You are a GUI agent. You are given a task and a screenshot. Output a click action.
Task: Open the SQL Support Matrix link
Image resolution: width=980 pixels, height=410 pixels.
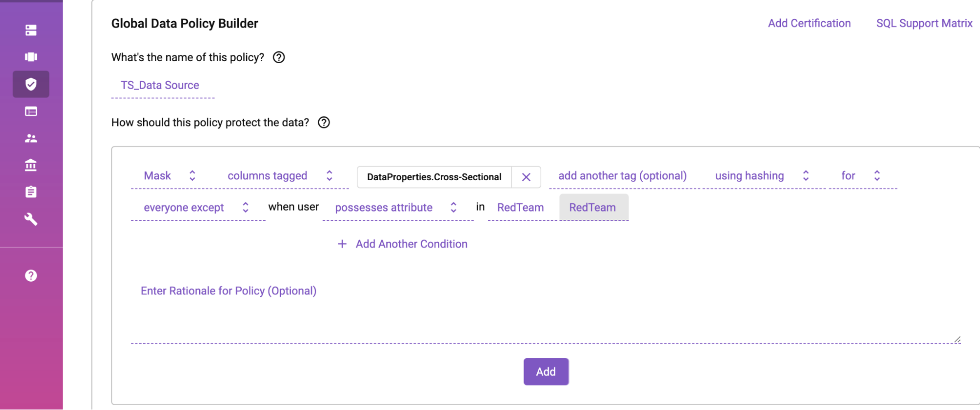(x=924, y=24)
